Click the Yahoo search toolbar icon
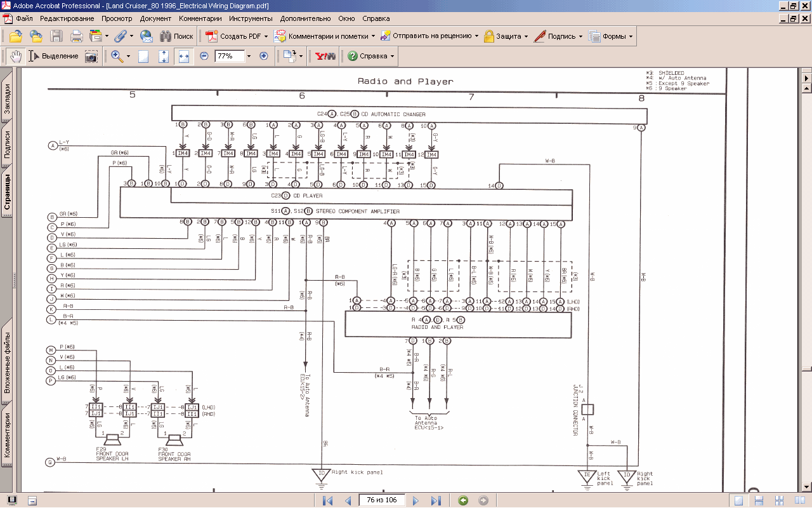The width and height of the screenshot is (812, 508). click(325, 56)
